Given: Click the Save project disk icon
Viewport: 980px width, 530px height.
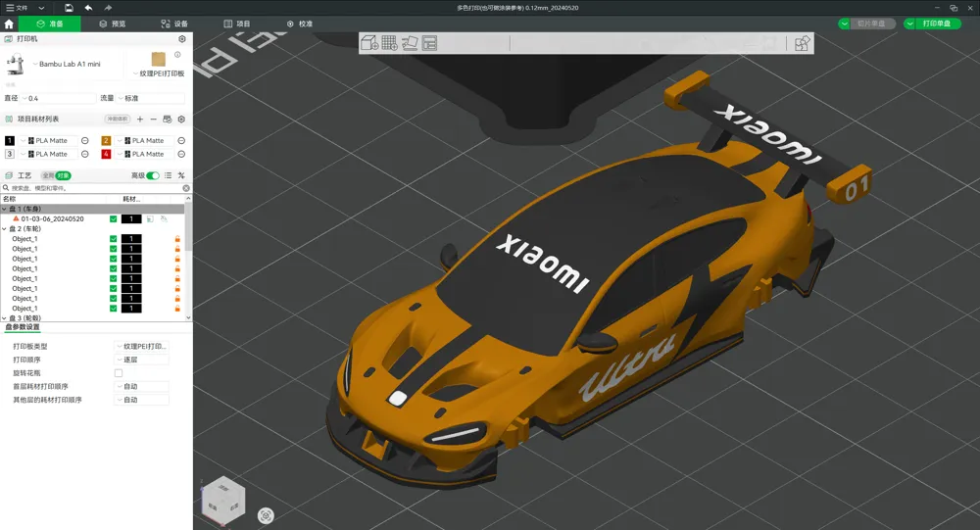Looking at the screenshot, I should (x=69, y=8).
